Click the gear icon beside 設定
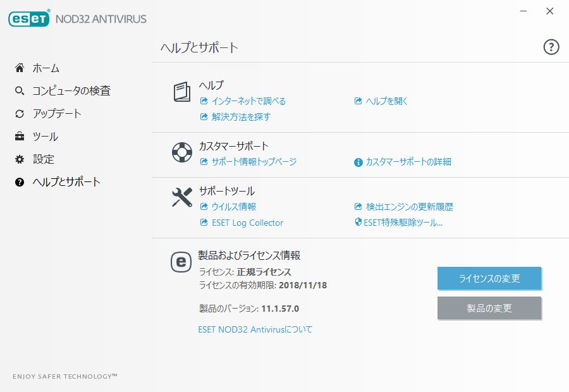This screenshot has height=392, width=569. (20, 159)
